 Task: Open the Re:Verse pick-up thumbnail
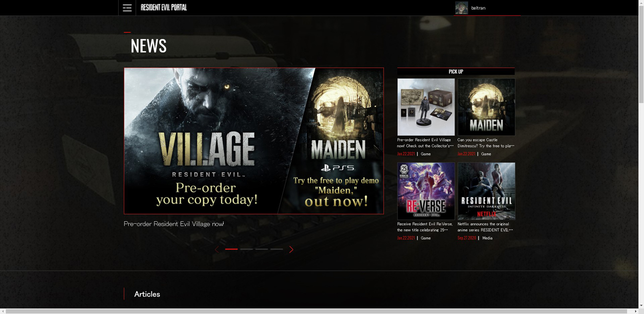pyautogui.click(x=426, y=191)
